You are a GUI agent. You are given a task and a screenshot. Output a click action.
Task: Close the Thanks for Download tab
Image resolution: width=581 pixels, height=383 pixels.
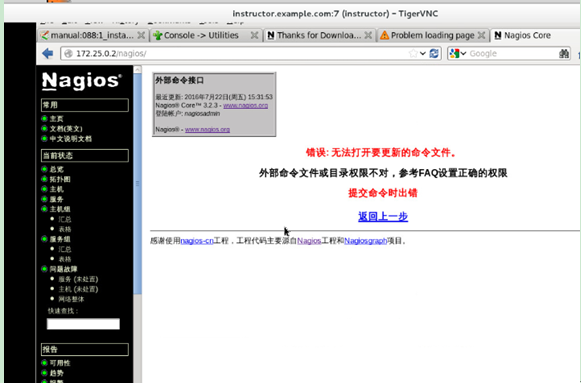coord(368,35)
